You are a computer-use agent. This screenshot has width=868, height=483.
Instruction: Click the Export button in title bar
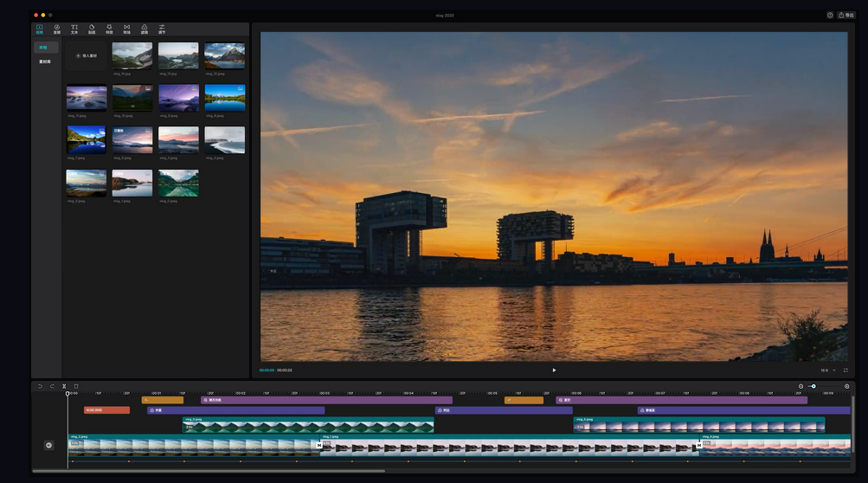[x=845, y=15]
